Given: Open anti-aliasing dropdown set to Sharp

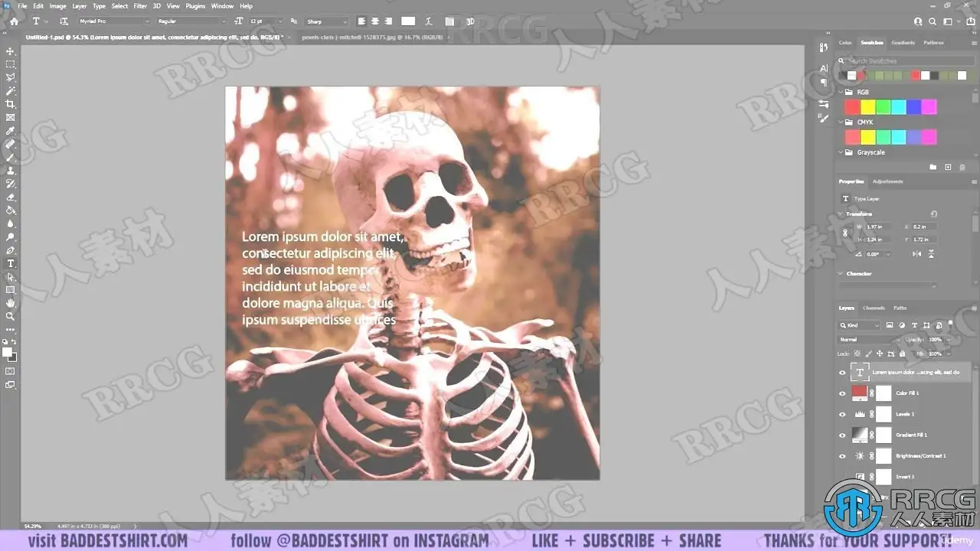Looking at the screenshot, I should pyautogui.click(x=326, y=21).
